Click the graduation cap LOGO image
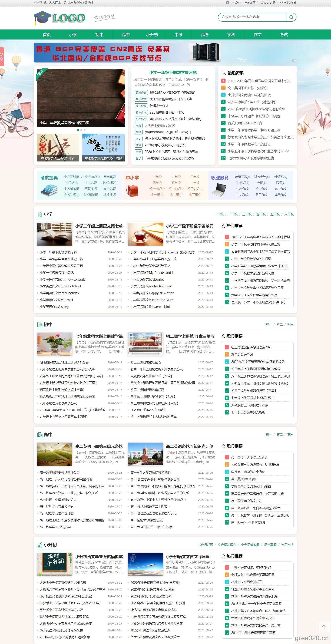Viewport: 331px width, 644px height. (x=59, y=18)
